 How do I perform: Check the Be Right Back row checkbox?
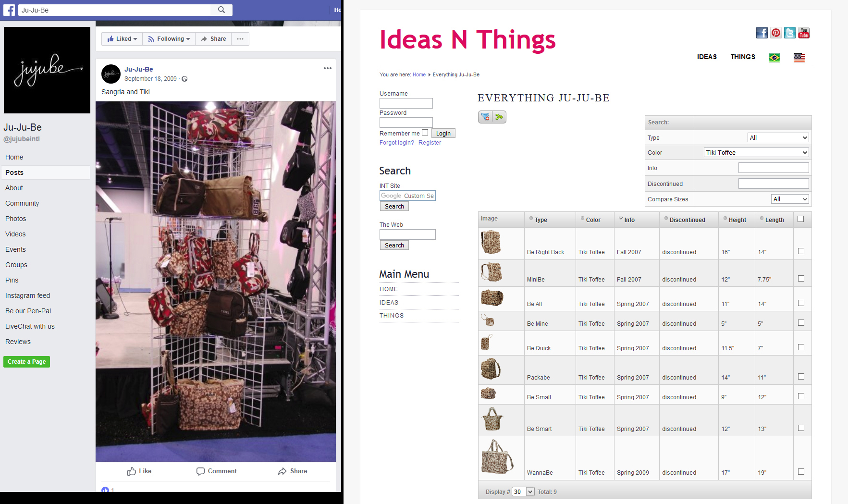tap(801, 251)
